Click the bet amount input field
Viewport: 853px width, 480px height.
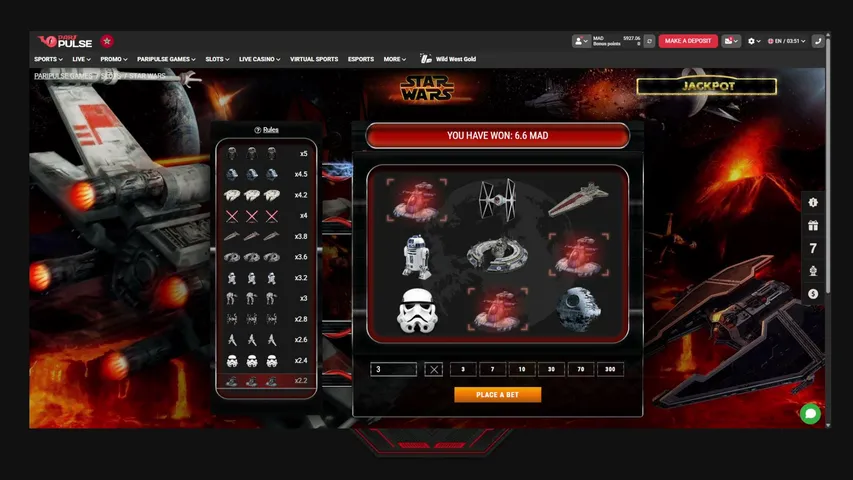[393, 369]
